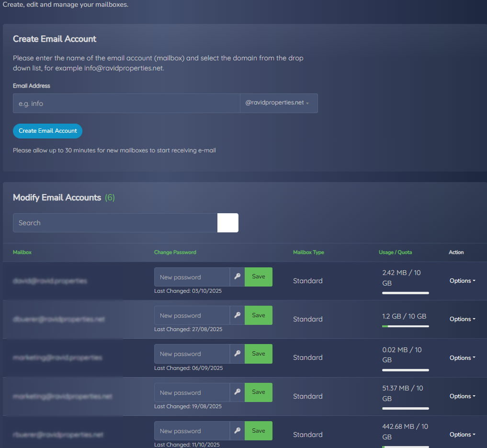
Task: Open Options for the 51.37 MB mailbox
Action: (462, 396)
